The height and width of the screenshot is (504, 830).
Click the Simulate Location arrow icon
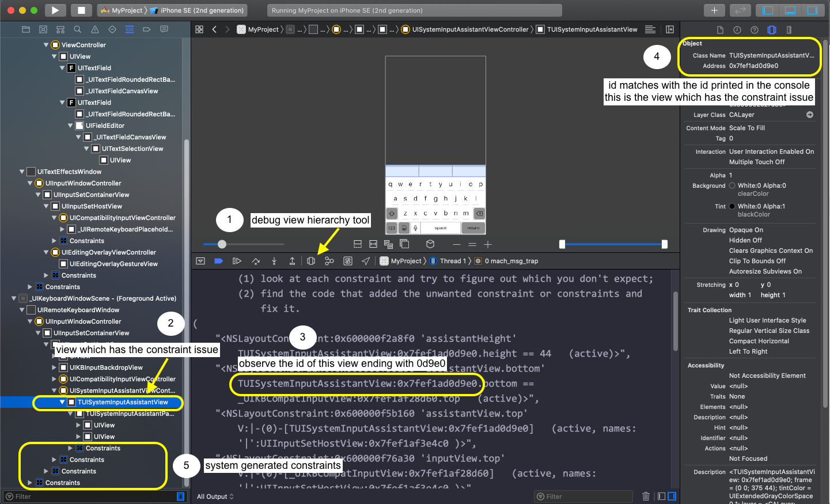366,261
